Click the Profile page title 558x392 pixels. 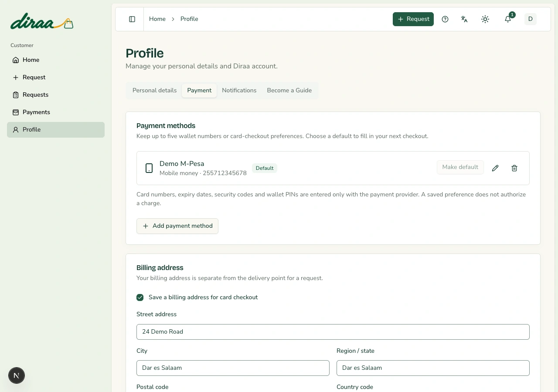[145, 53]
